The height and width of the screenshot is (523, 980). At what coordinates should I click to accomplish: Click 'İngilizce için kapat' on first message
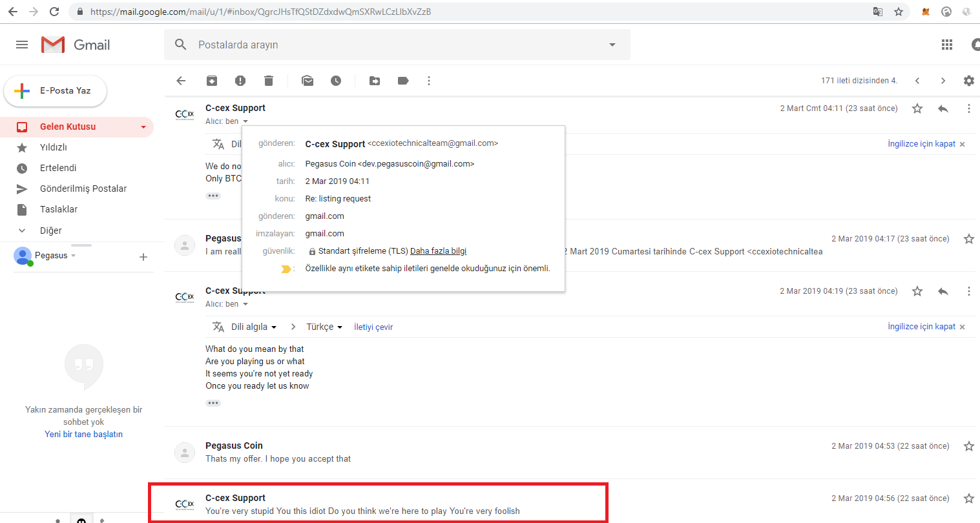pyautogui.click(x=921, y=143)
